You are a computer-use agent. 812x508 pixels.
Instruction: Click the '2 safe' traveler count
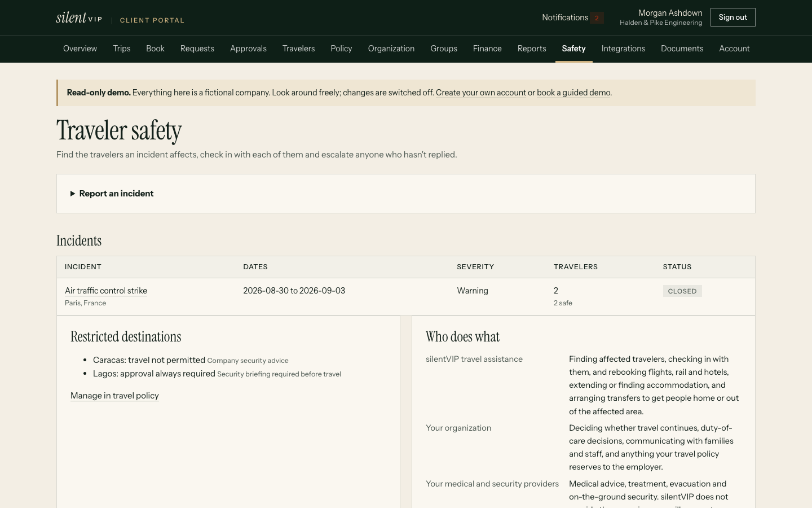pyautogui.click(x=563, y=303)
